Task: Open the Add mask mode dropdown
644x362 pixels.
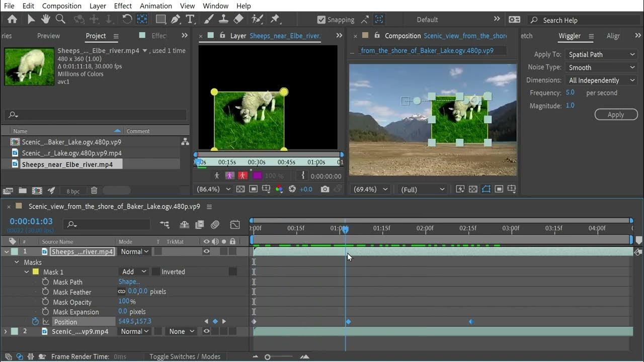Action: point(134,271)
